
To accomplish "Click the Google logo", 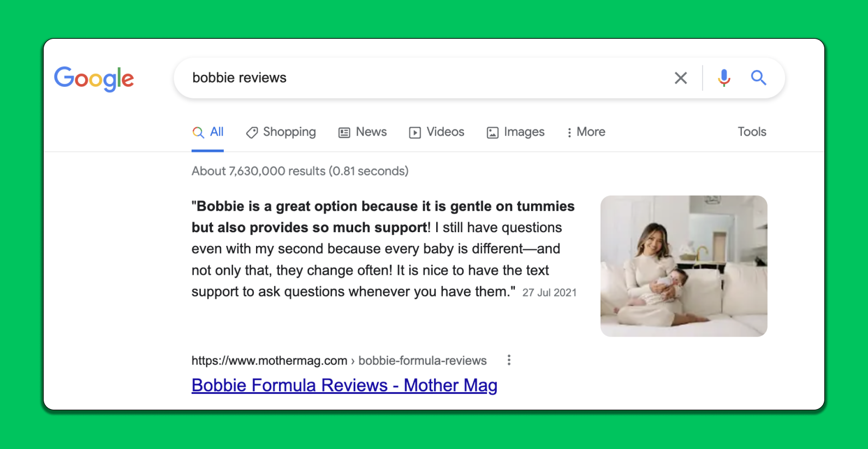I will pyautogui.click(x=94, y=79).
